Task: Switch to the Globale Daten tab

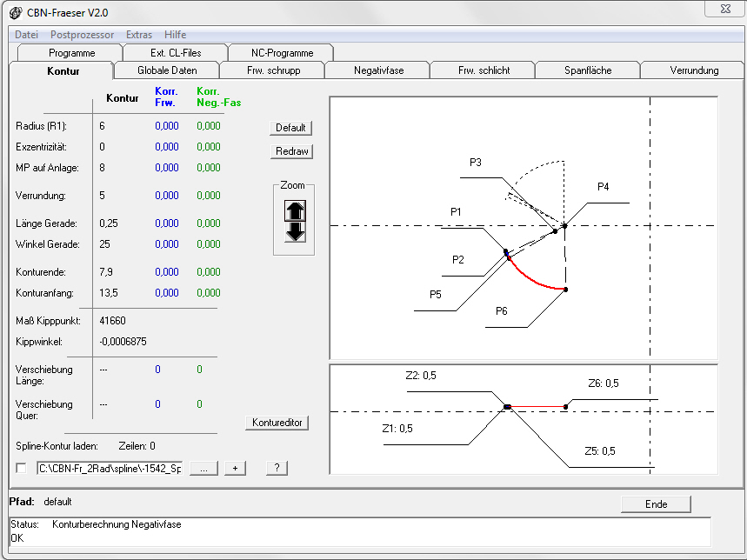Action: (x=167, y=70)
